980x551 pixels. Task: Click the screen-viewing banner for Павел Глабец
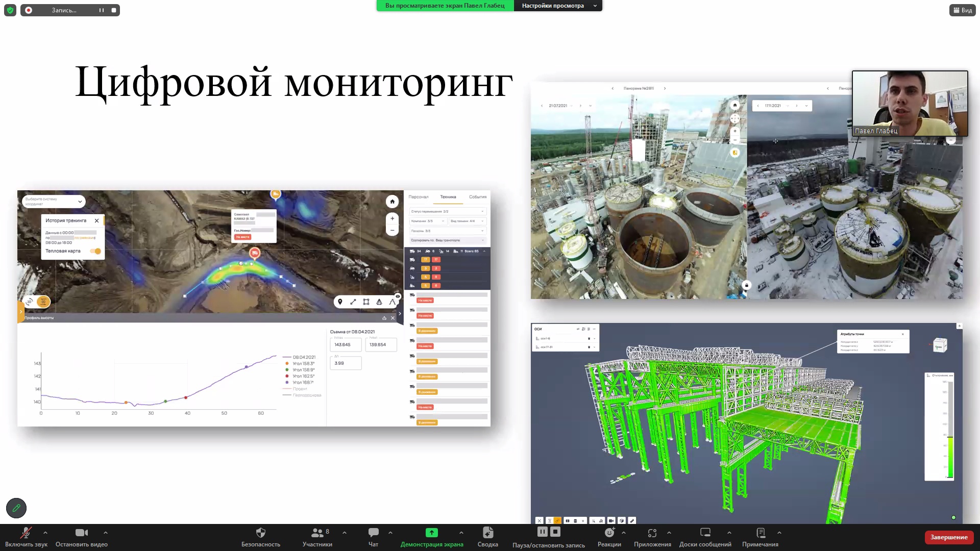click(445, 6)
